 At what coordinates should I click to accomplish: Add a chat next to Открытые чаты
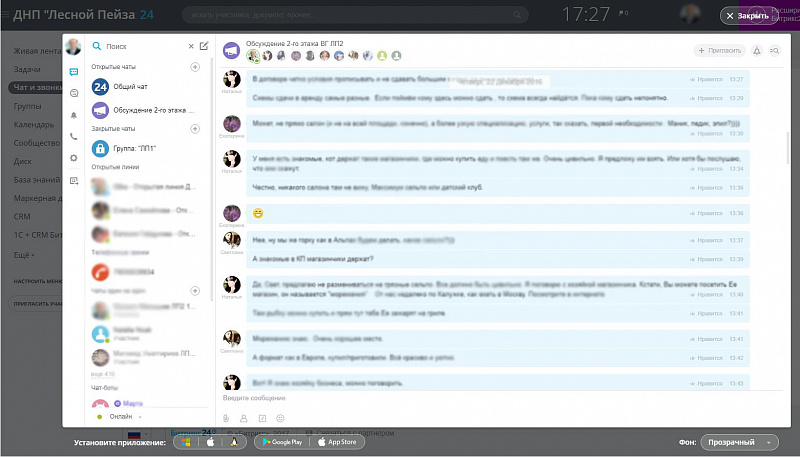tap(195, 67)
